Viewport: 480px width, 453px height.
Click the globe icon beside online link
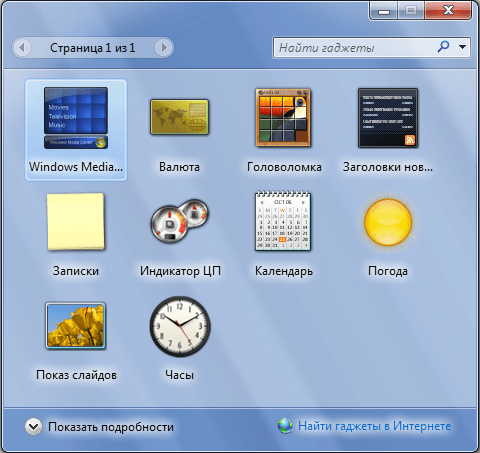285,426
